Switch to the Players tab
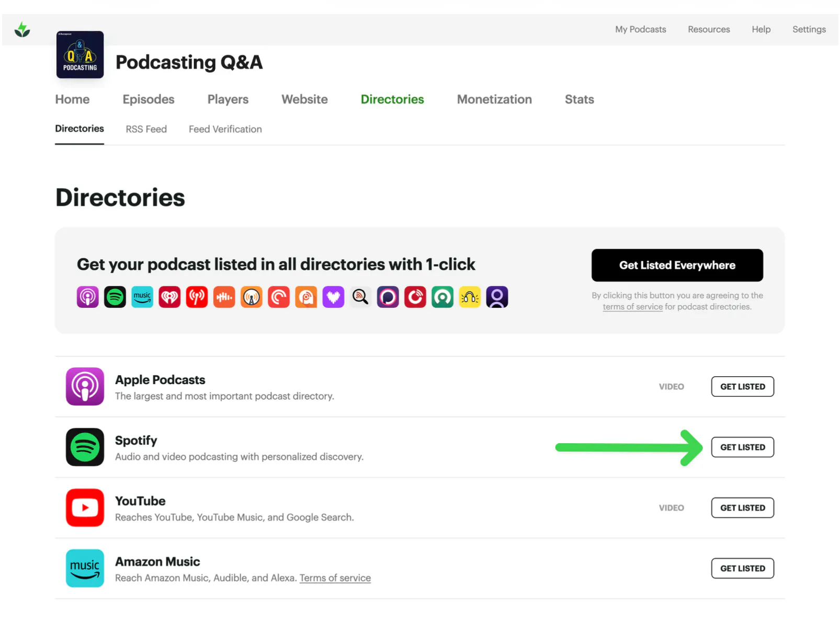The height and width of the screenshot is (623, 840). coord(228,99)
